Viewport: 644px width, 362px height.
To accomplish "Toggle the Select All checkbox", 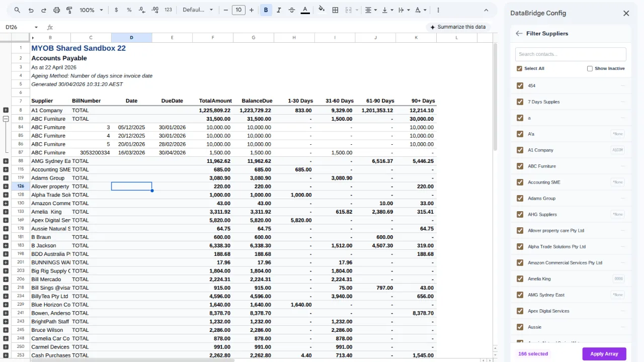I will [519, 68].
